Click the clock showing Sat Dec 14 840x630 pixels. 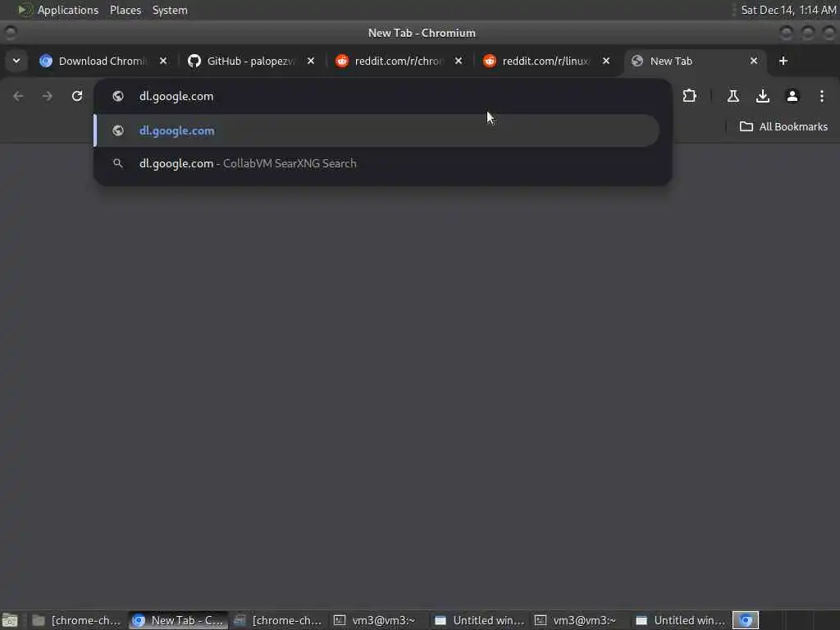788,10
